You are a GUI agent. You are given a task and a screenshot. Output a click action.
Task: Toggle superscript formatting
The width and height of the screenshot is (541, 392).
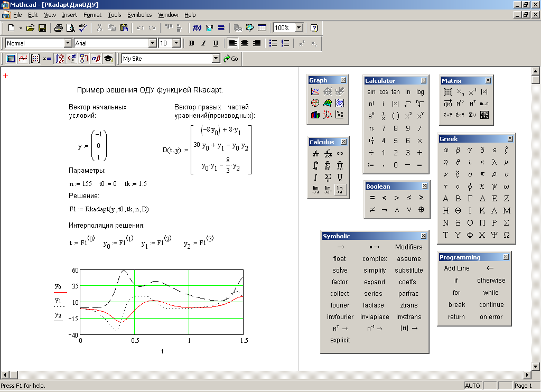click(302, 43)
